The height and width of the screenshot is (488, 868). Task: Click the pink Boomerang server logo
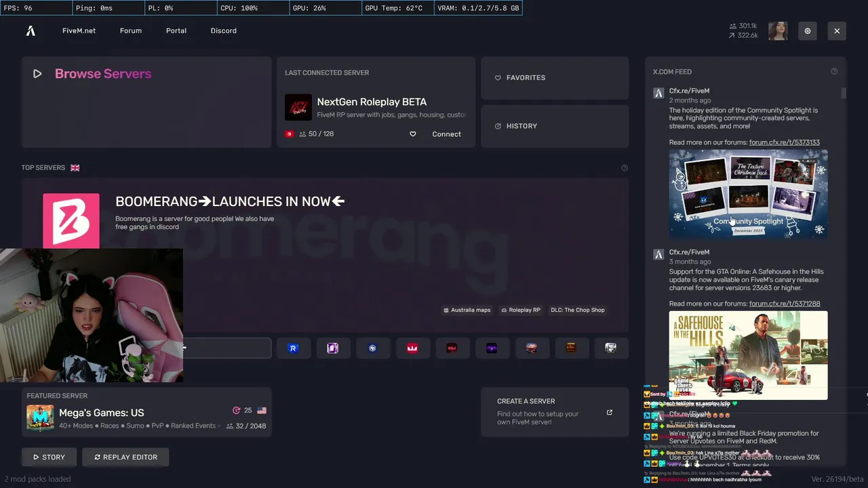pos(71,221)
